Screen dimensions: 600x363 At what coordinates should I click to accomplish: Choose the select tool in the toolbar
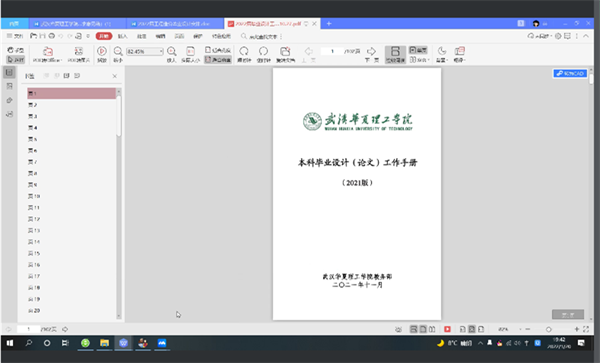[x=16, y=60]
